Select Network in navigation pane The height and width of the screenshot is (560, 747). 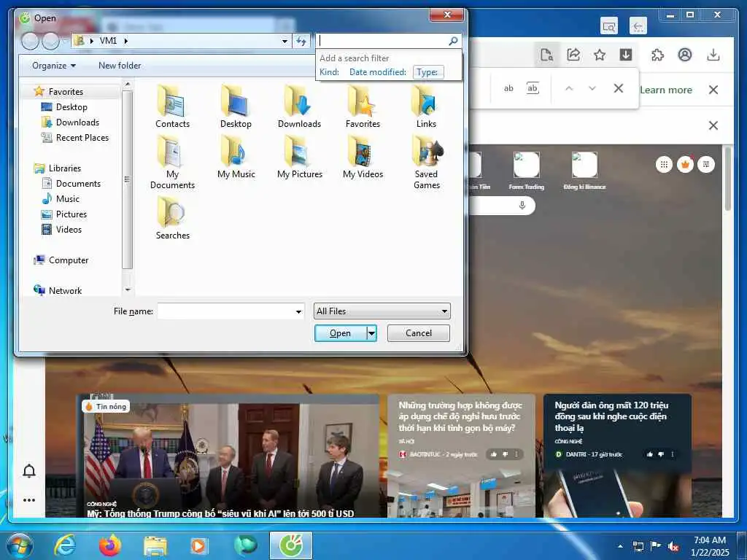tap(58, 290)
